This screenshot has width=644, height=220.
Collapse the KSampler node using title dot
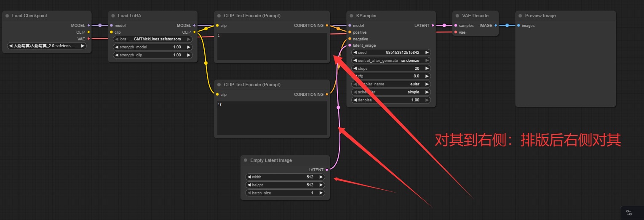click(351, 16)
